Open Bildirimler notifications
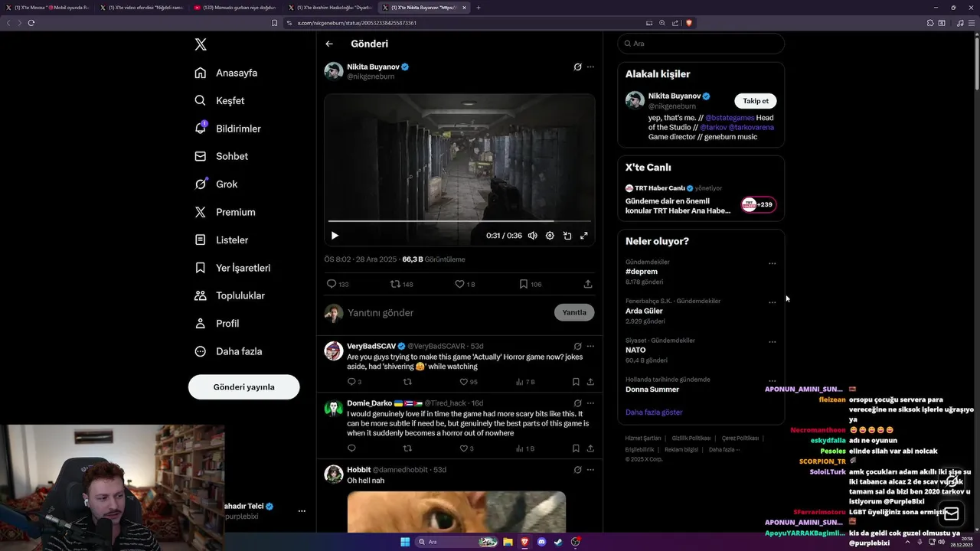Viewport: 980px width, 551px height. (x=227, y=129)
